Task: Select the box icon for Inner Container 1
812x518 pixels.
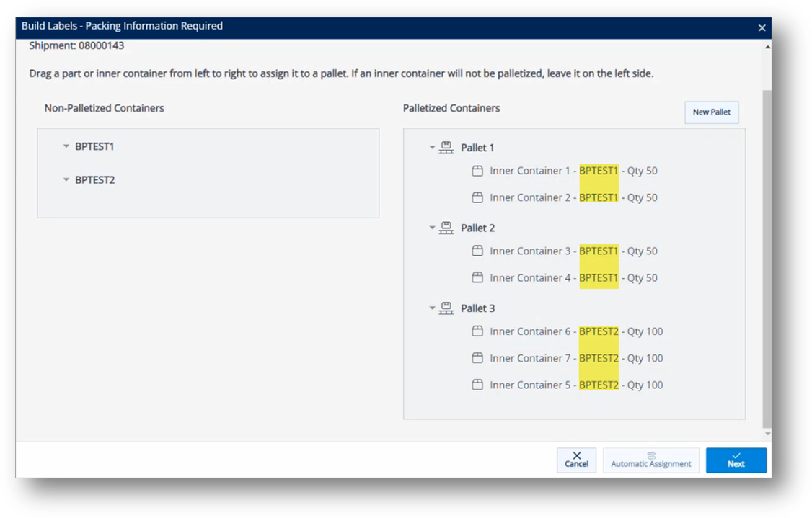Action: (477, 171)
